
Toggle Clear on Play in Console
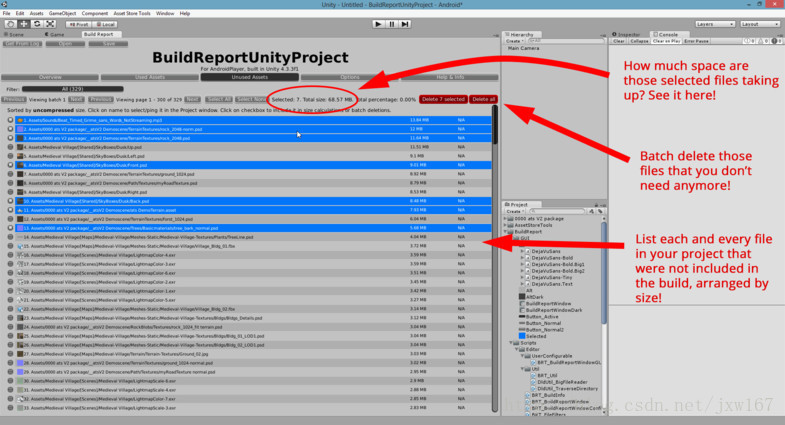(666, 41)
